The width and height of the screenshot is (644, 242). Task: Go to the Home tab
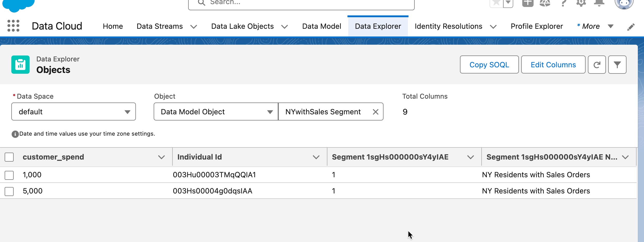pos(113,26)
